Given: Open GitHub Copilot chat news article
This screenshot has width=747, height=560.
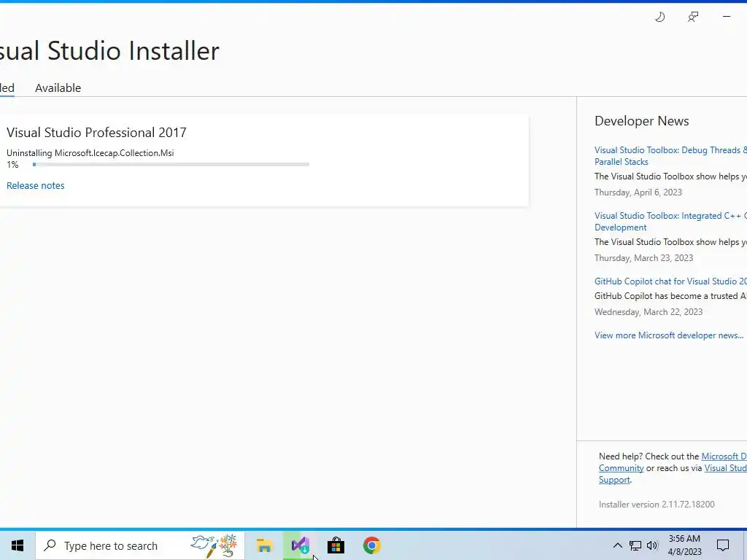Looking at the screenshot, I should pyautogui.click(x=670, y=281).
